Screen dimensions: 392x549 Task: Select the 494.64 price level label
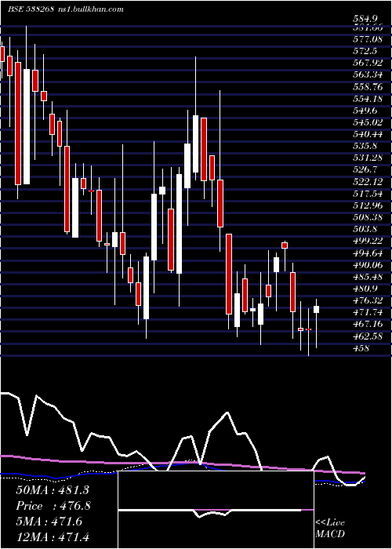367,253
